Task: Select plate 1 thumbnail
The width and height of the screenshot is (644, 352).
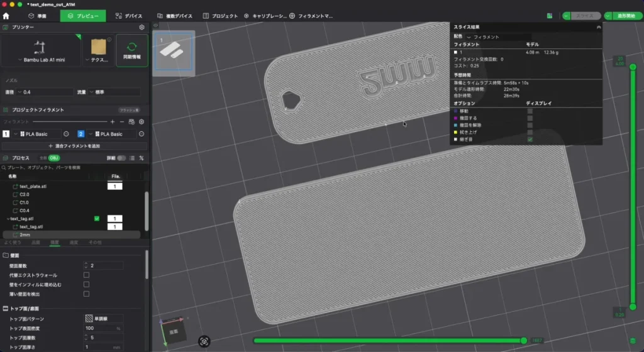Action: pyautogui.click(x=174, y=52)
